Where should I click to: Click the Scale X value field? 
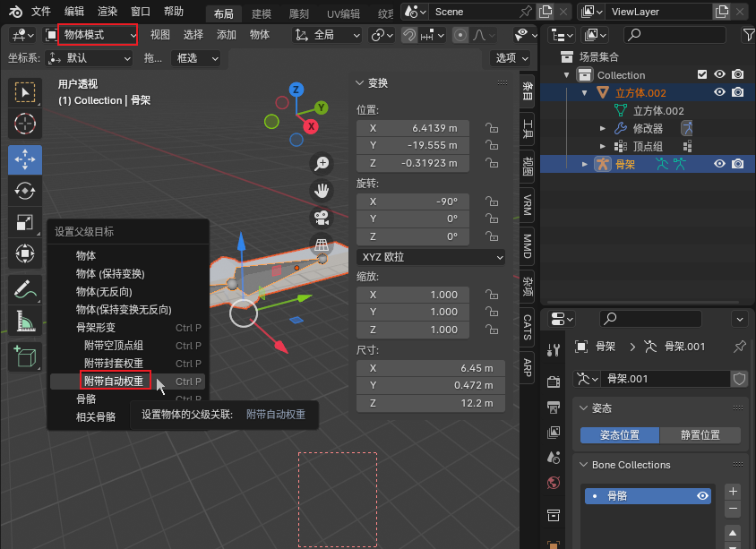tap(413, 295)
